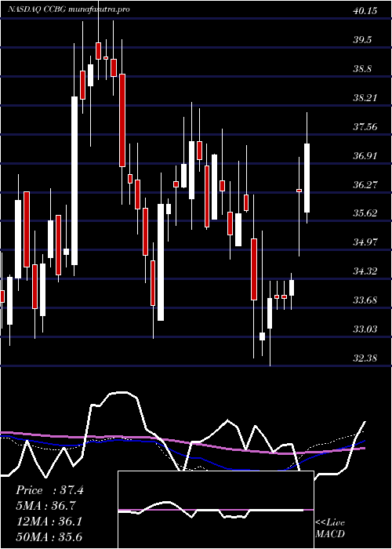Click the 38.21 price axis label
Viewport: 392px width, 549px height.
pyautogui.click(x=365, y=98)
